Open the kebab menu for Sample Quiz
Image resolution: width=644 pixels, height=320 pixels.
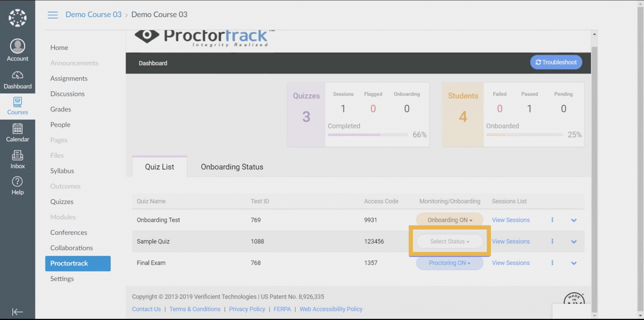[552, 241]
